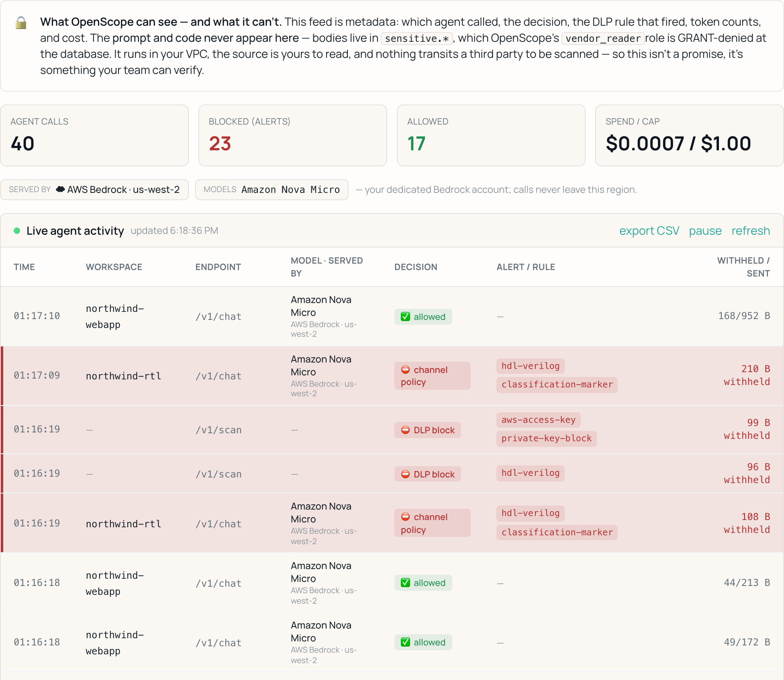This screenshot has height=680, width=784.
Task: Click DLP block badge next to aws-access-key
Action: coord(428,430)
